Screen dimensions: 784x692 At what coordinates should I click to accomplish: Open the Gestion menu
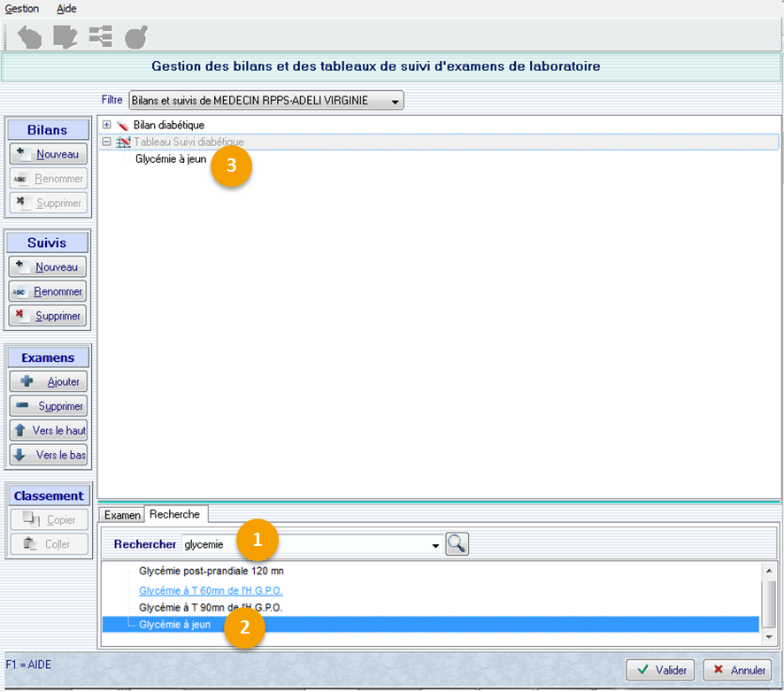22,9
